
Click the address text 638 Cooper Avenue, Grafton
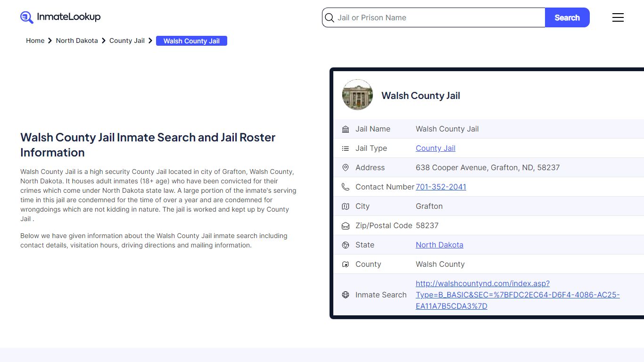(488, 168)
